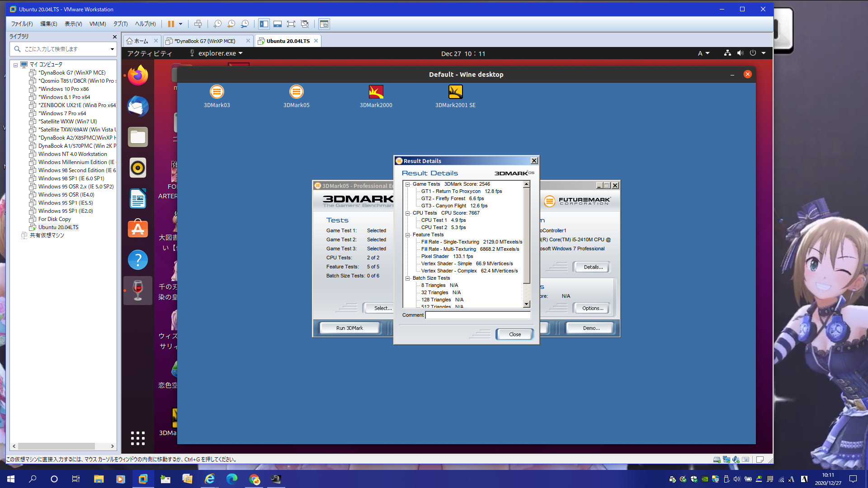The image size is (868, 488).
Task: Select Windows NT 4.0 Workstation in library
Action: (73, 154)
